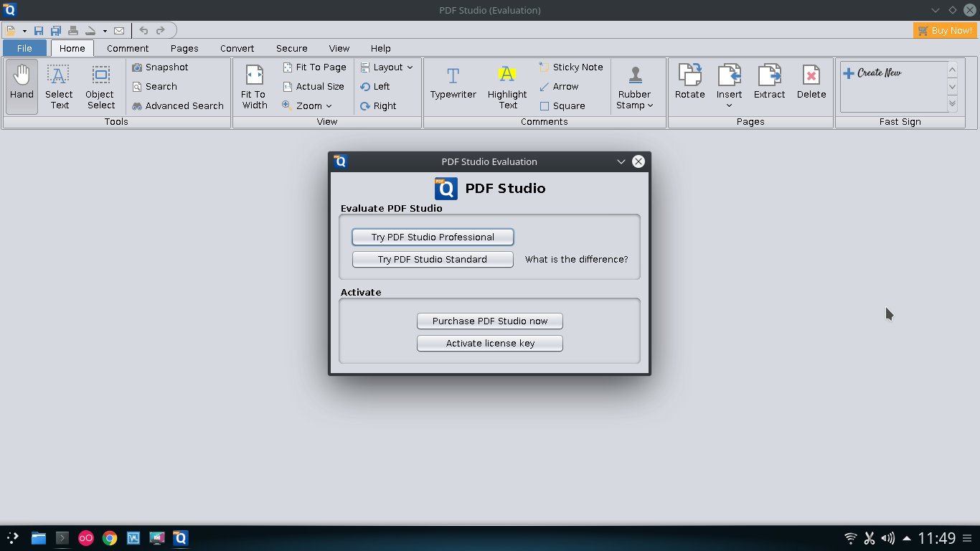Rotate view Right

378,105
